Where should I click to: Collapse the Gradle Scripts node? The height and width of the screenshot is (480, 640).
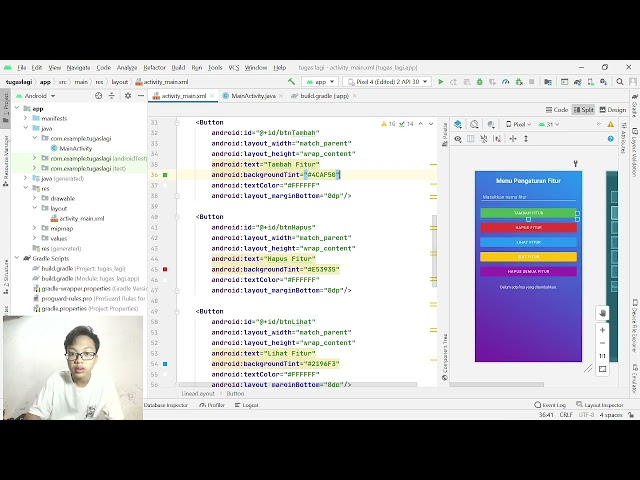coord(17,258)
